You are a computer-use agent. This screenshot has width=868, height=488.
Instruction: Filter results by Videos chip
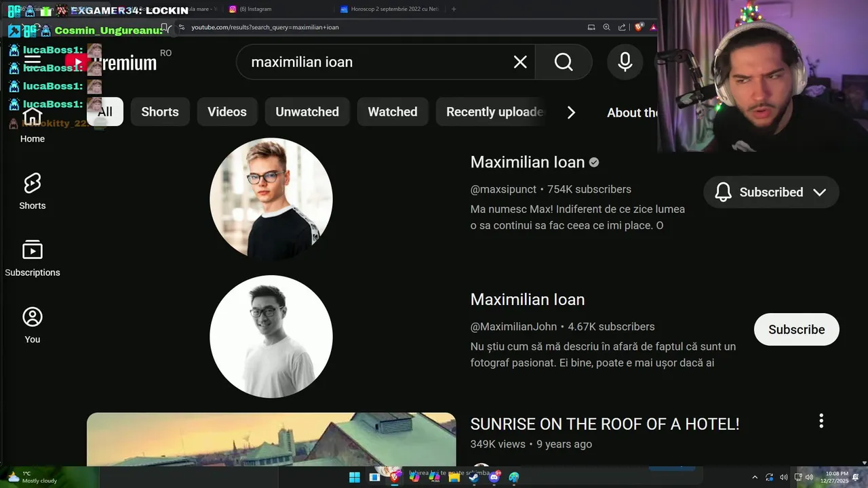[227, 112]
